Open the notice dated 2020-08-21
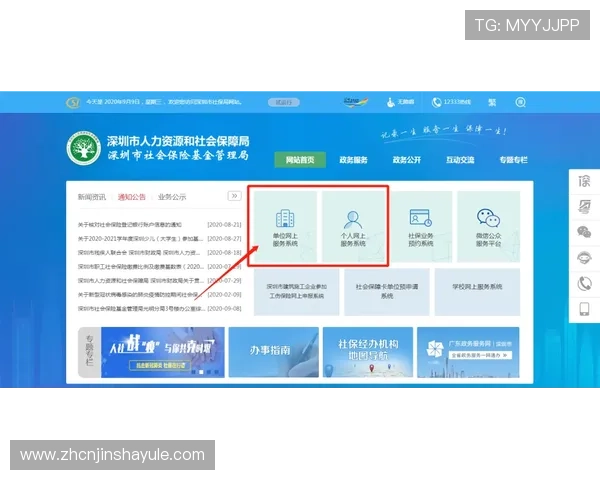 (160, 225)
